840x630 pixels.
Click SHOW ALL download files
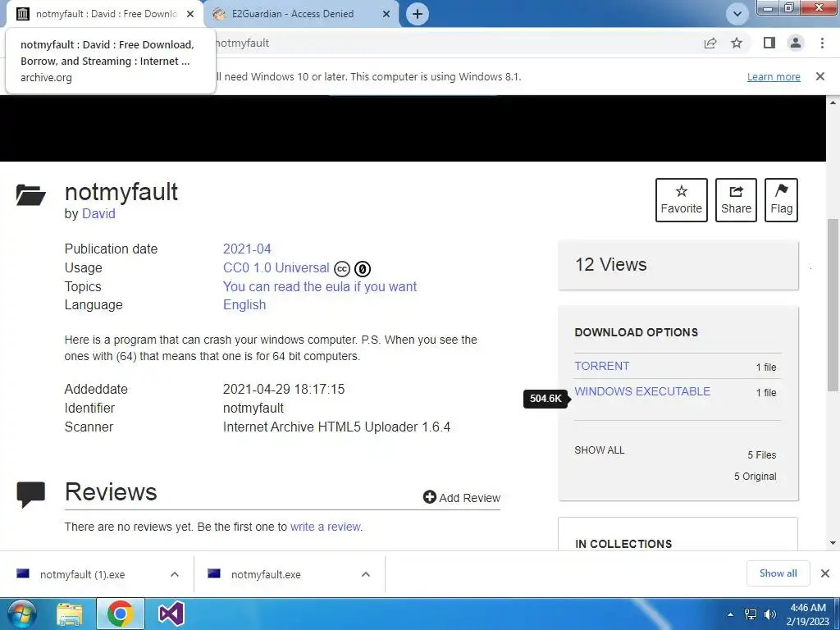click(600, 450)
